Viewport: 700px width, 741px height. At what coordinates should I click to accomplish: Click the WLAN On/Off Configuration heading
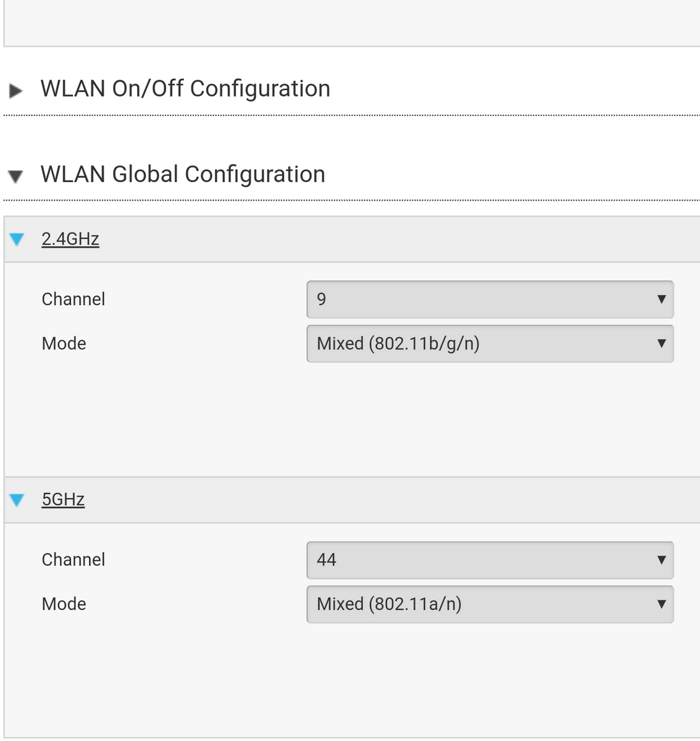(185, 89)
